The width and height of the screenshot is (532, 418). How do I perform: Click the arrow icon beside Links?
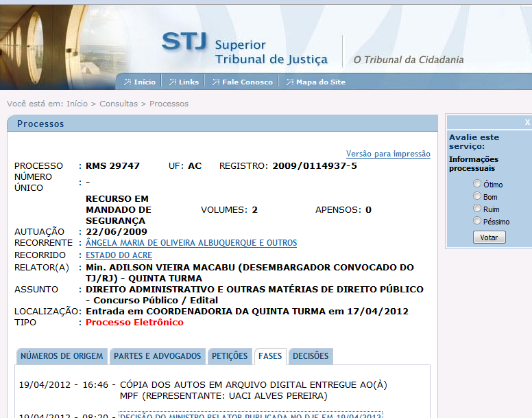(x=173, y=82)
